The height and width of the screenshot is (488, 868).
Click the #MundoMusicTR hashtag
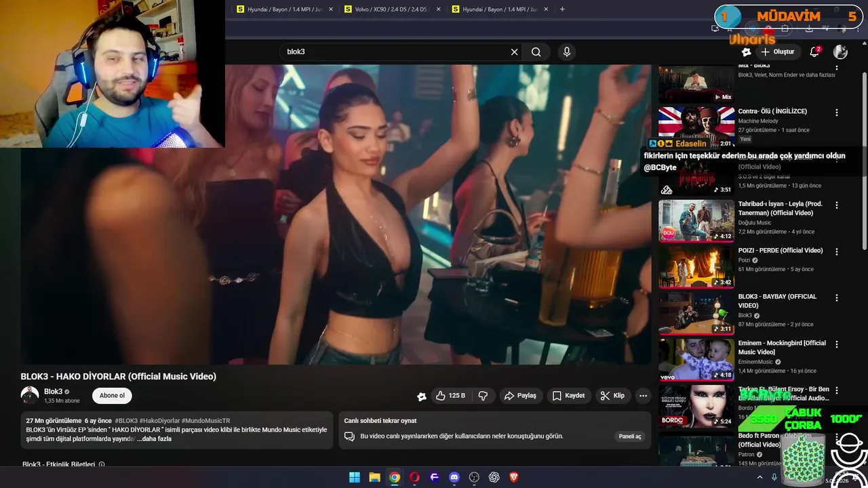tap(206, 421)
